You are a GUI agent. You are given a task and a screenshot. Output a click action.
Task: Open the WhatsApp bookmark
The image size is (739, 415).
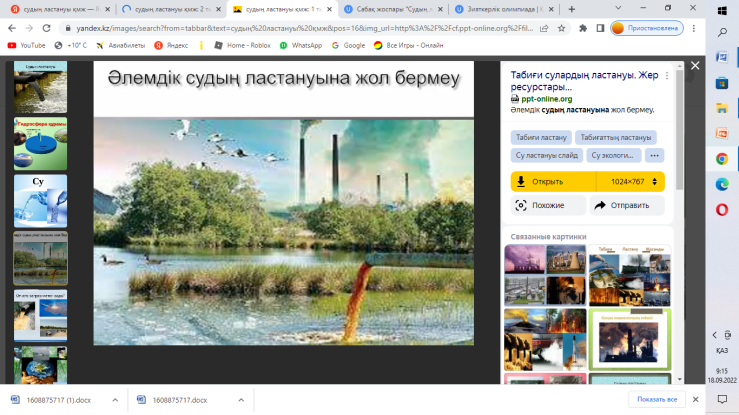pos(301,45)
